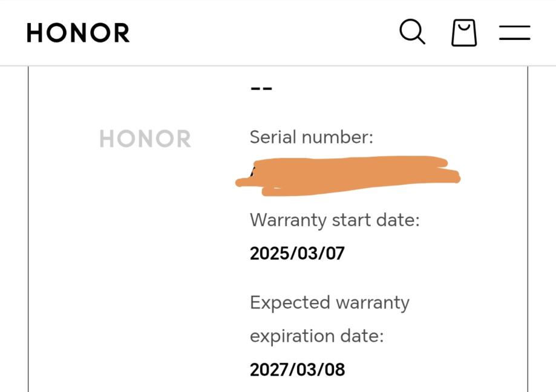
Task: Open search with the magnifying glass icon
Action: (x=412, y=31)
